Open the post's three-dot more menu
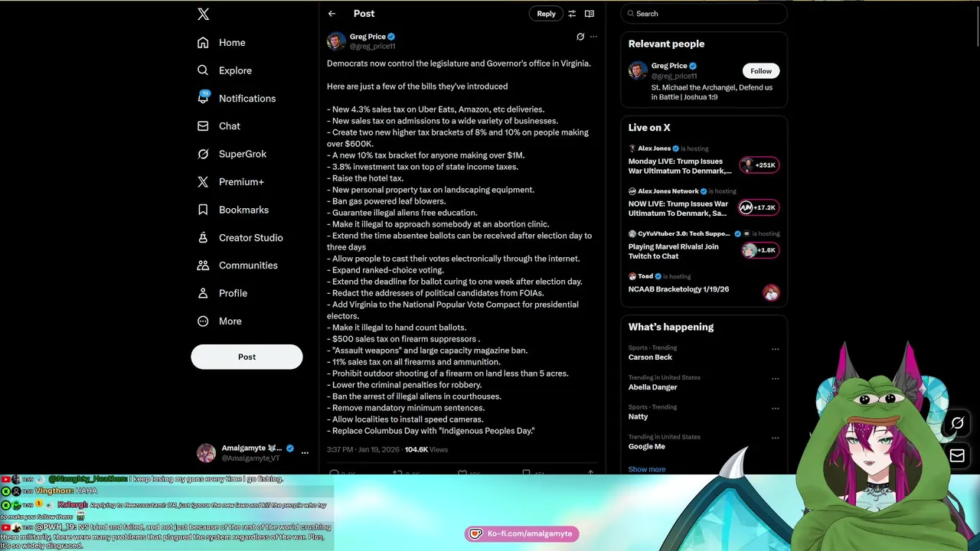This screenshot has height=551, width=980. tap(593, 37)
